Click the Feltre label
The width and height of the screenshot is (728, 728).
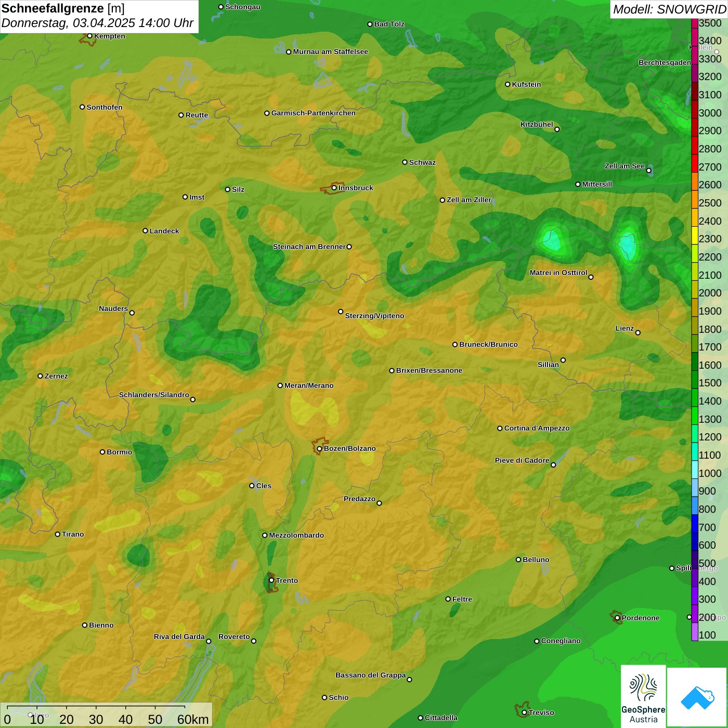(x=462, y=599)
